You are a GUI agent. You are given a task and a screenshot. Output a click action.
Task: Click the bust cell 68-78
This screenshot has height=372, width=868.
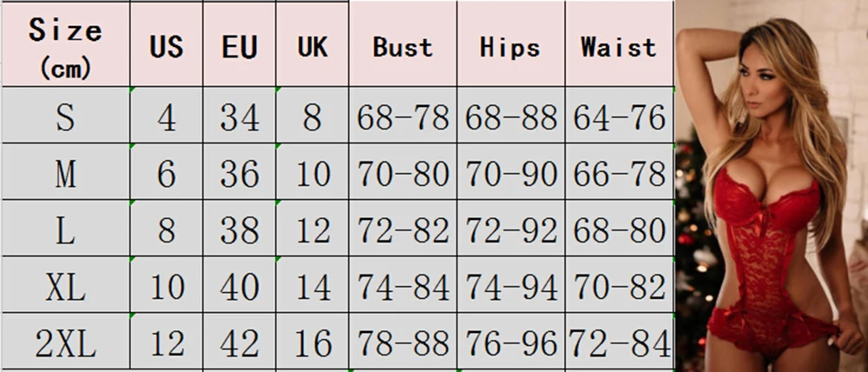click(x=403, y=115)
